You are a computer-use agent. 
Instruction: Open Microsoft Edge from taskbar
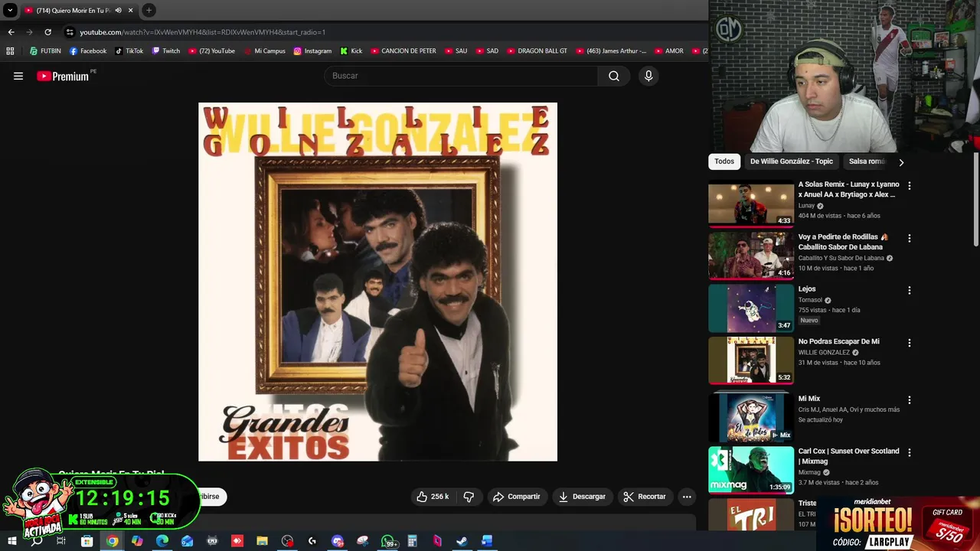(x=162, y=541)
